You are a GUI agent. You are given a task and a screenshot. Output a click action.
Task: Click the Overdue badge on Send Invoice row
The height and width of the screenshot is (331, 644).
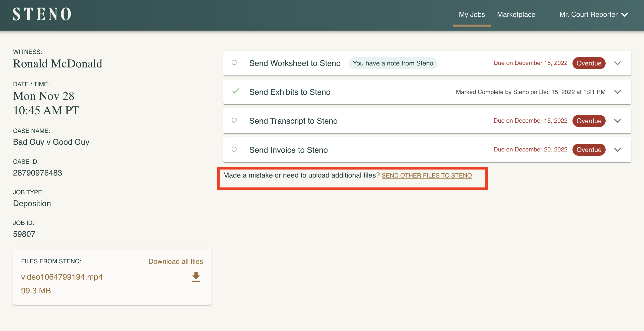589,150
